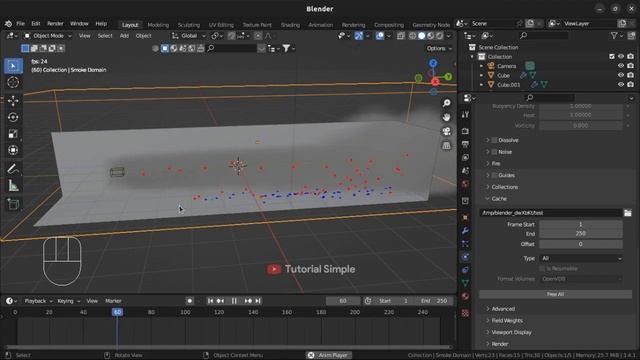Image resolution: width=640 pixels, height=360 pixels.
Task: Disable Cube.001 in renders
Action: [631, 84]
